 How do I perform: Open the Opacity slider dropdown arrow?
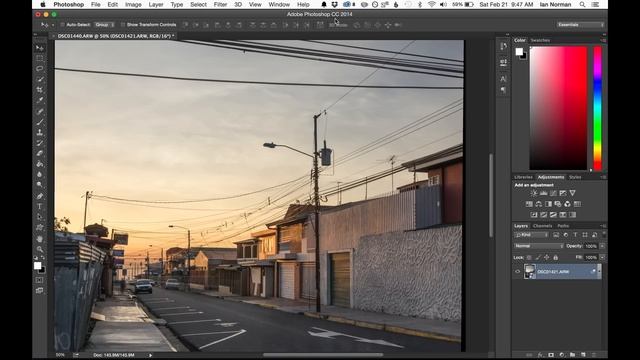click(x=602, y=246)
